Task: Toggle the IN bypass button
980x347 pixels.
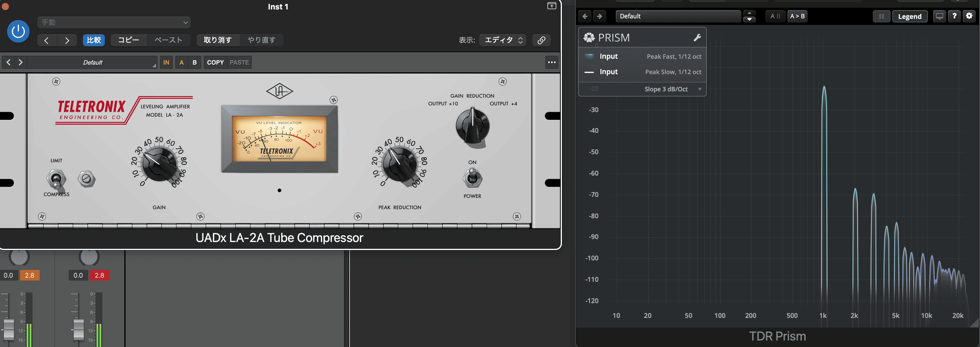Action: pos(166,63)
